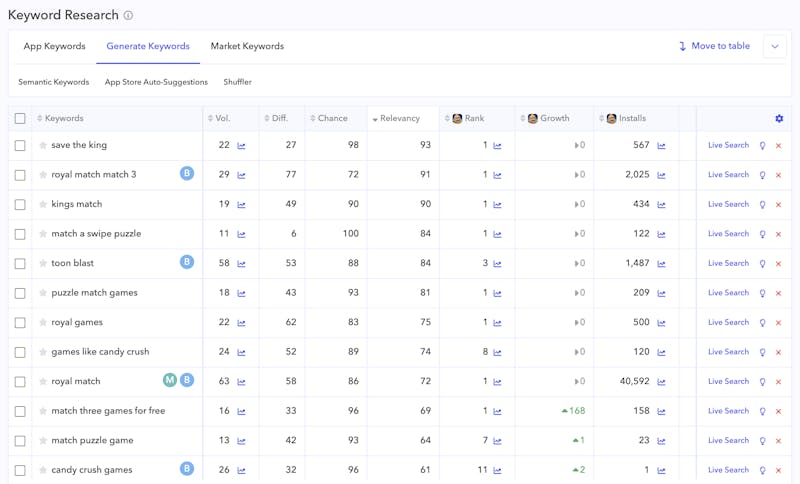Image resolution: width=800 pixels, height=484 pixels.
Task: Show rank history chart for 'kings match'
Action: (497, 205)
